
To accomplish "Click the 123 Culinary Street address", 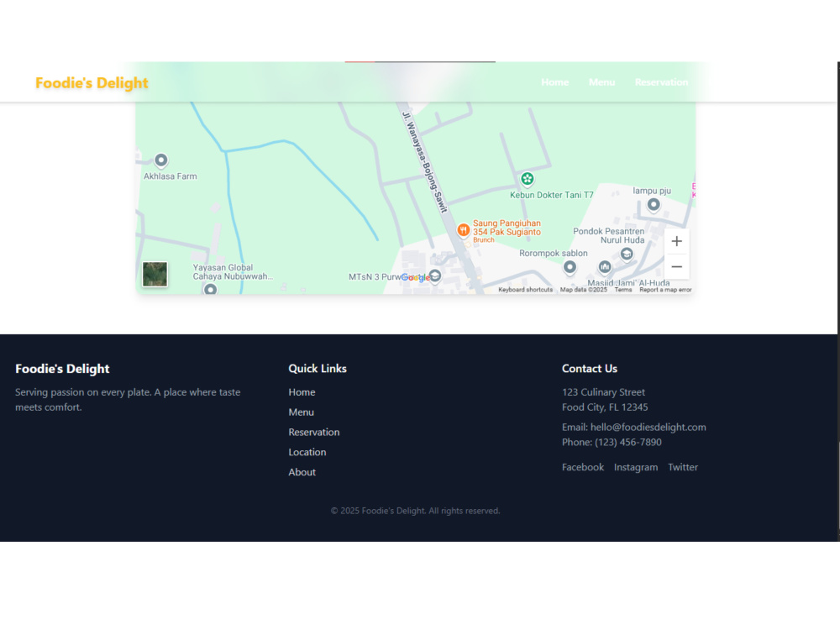I will coord(603,392).
